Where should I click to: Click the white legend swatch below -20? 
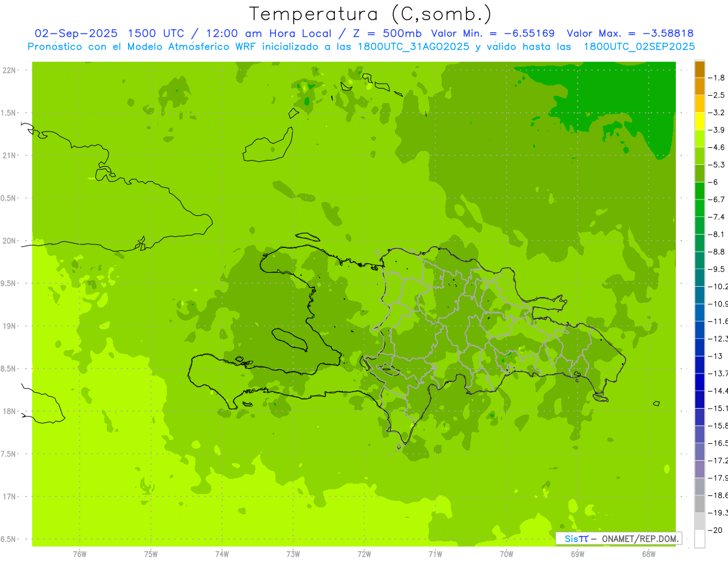(x=699, y=538)
